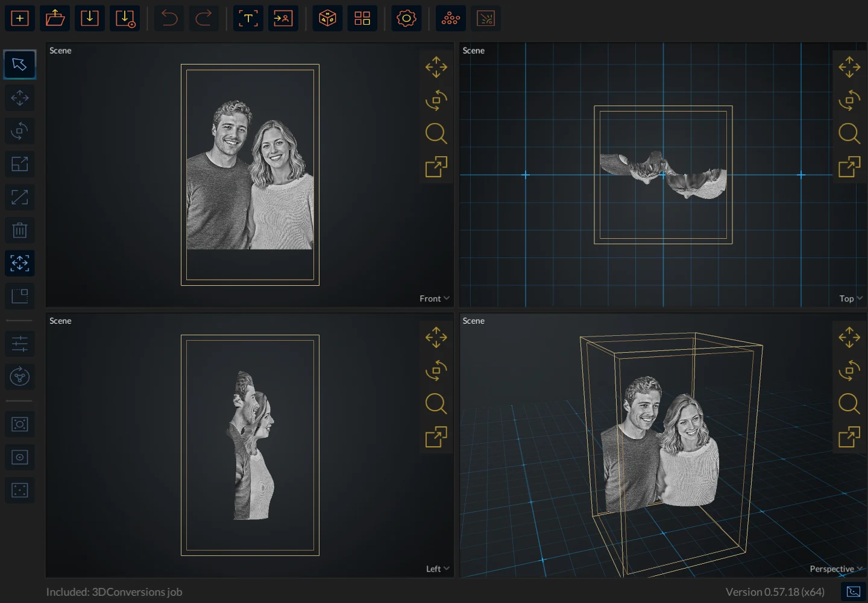
Task: Click rotate view icon in Perspective viewport
Action: tap(849, 370)
